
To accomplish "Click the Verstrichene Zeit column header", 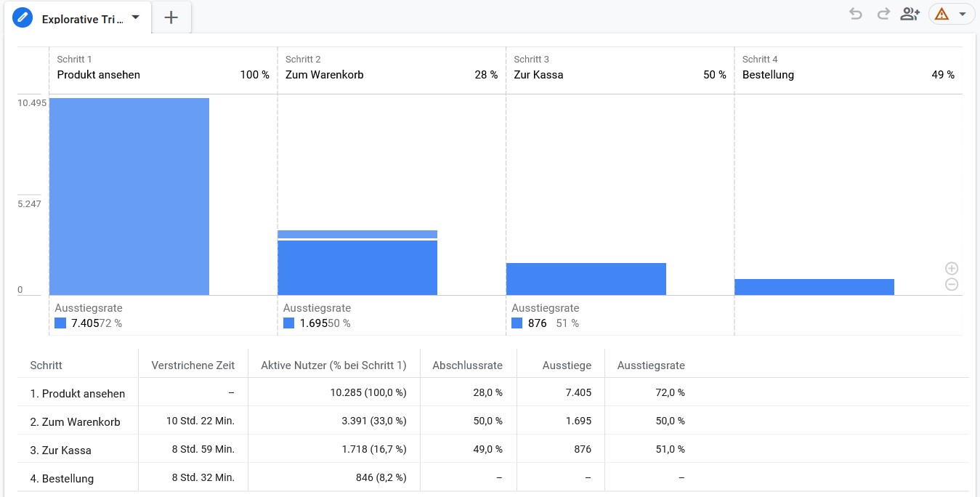I will point(193,365).
